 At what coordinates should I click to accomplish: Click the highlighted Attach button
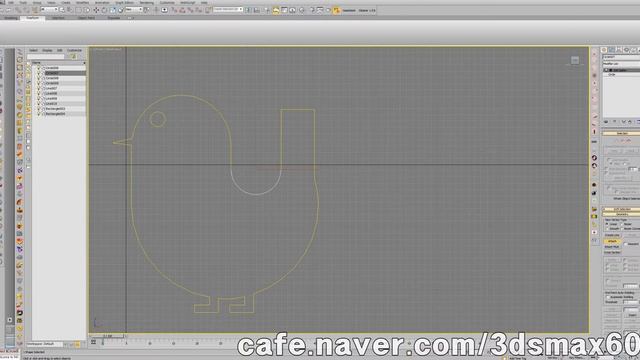[612, 241]
